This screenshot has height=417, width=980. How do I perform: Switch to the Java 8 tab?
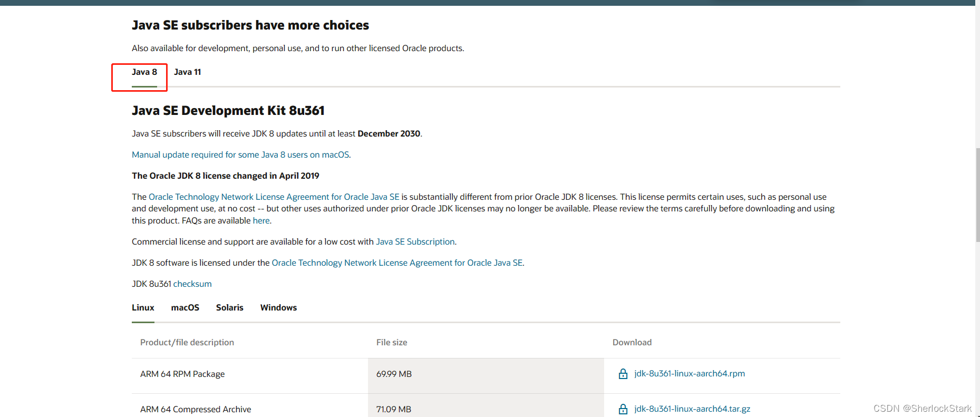(144, 72)
